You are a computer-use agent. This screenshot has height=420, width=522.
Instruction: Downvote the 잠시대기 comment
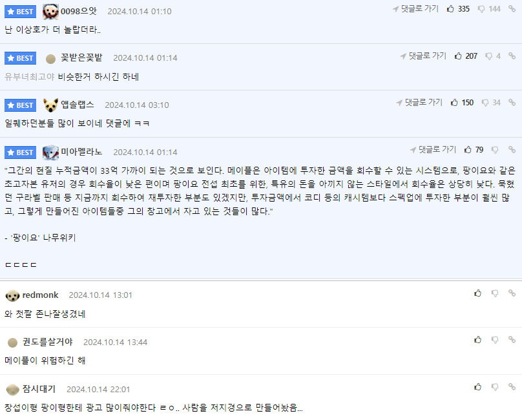tap(495, 387)
